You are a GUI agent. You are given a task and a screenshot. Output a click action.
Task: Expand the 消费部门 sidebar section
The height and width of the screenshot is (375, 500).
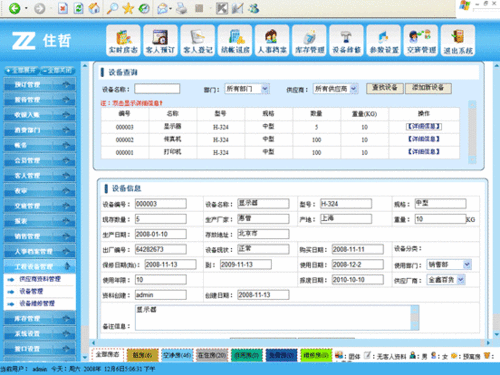[40, 130]
